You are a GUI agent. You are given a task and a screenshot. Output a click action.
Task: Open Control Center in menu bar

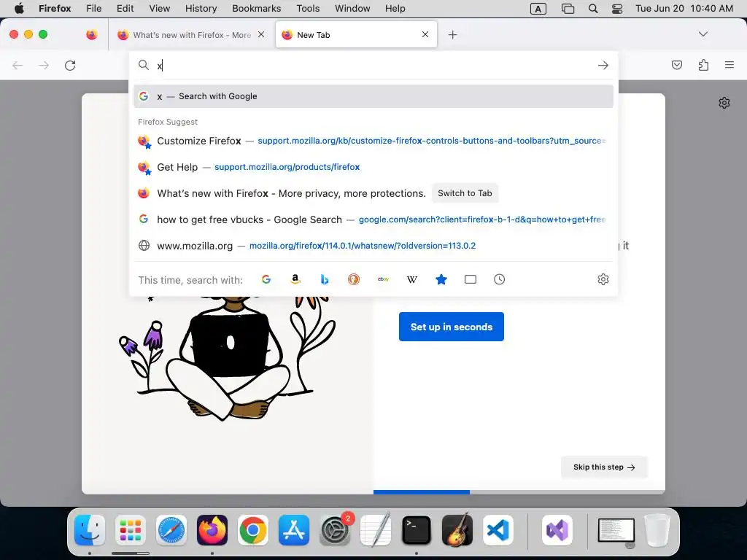coord(617,9)
